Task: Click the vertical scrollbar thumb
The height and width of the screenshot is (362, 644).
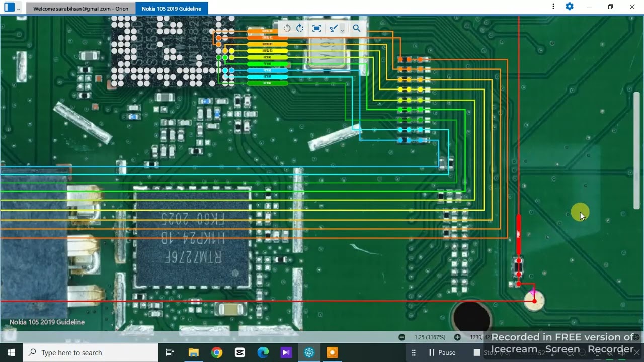Action: click(636, 151)
